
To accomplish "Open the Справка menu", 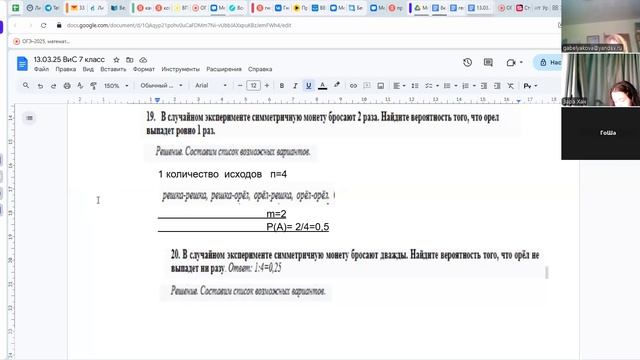I will [260, 69].
